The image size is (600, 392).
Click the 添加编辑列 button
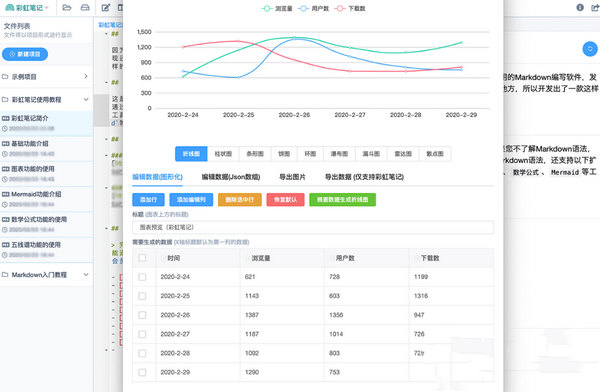click(191, 199)
